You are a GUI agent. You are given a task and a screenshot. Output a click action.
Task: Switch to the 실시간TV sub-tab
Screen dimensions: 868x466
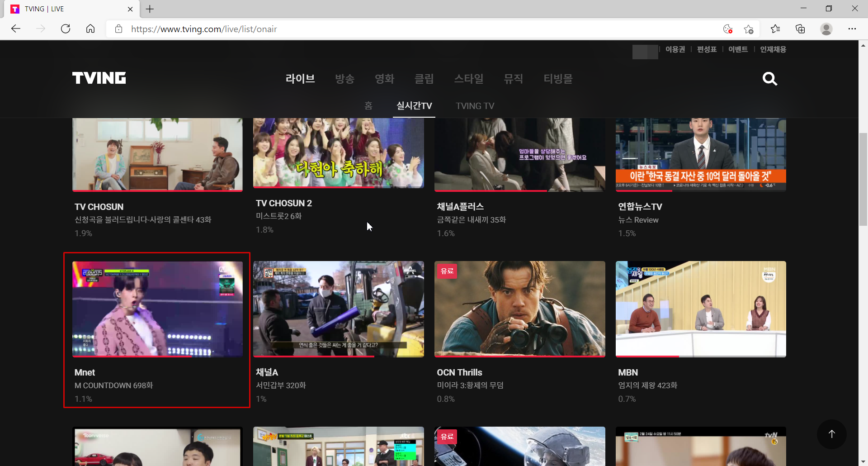[x=414, y=106]
